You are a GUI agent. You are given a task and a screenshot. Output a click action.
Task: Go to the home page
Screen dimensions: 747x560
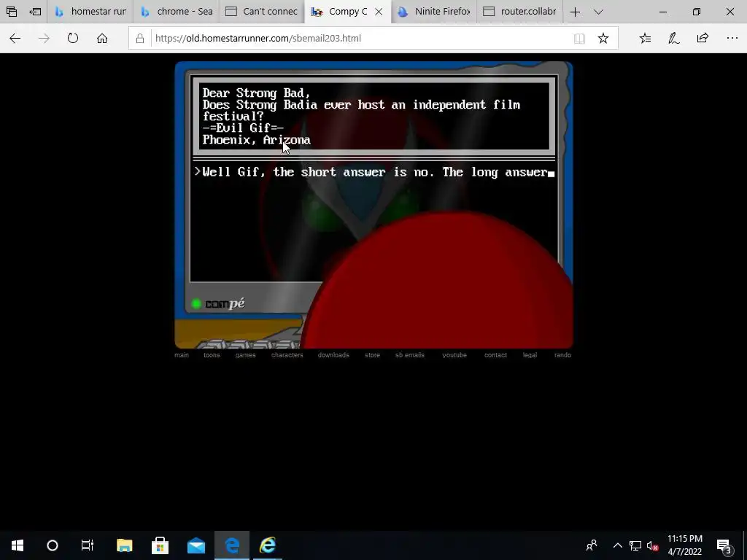coord(102,38)
